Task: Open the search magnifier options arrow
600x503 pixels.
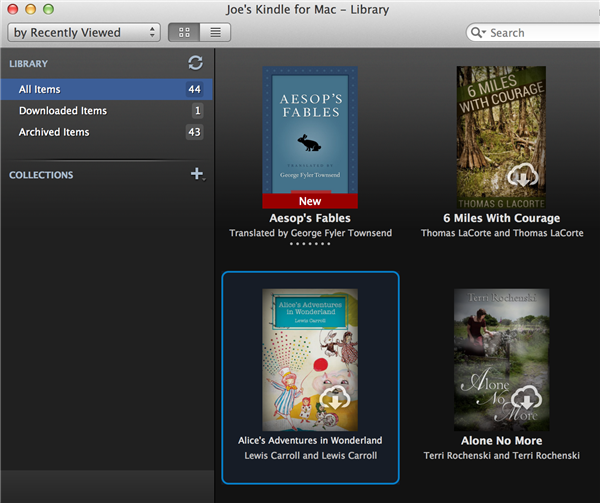Action: 478,33
